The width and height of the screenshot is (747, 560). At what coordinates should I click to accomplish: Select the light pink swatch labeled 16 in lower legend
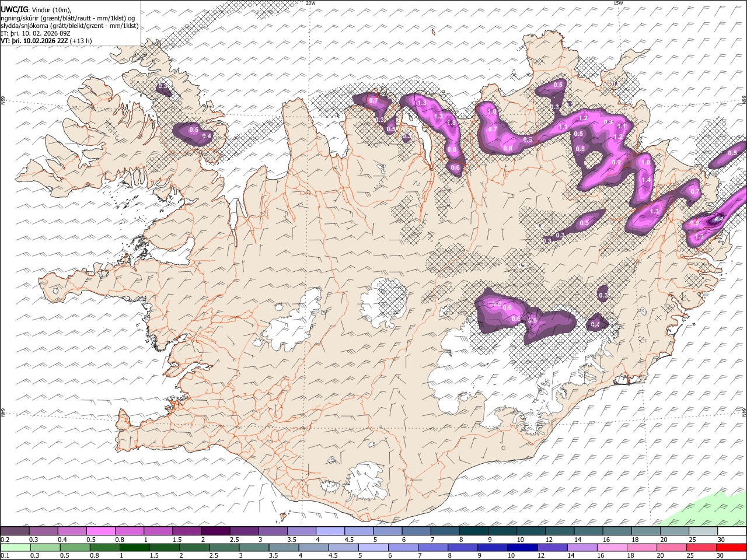coord(612,548)
